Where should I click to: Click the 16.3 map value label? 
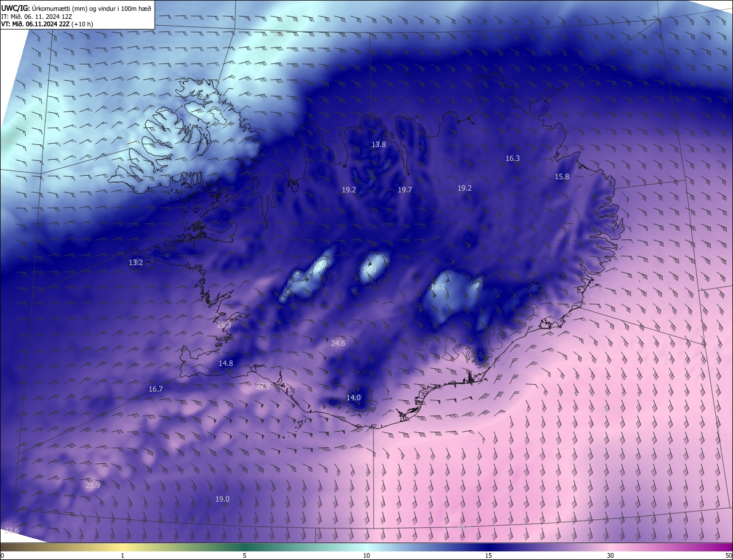[x=513, y=159]
